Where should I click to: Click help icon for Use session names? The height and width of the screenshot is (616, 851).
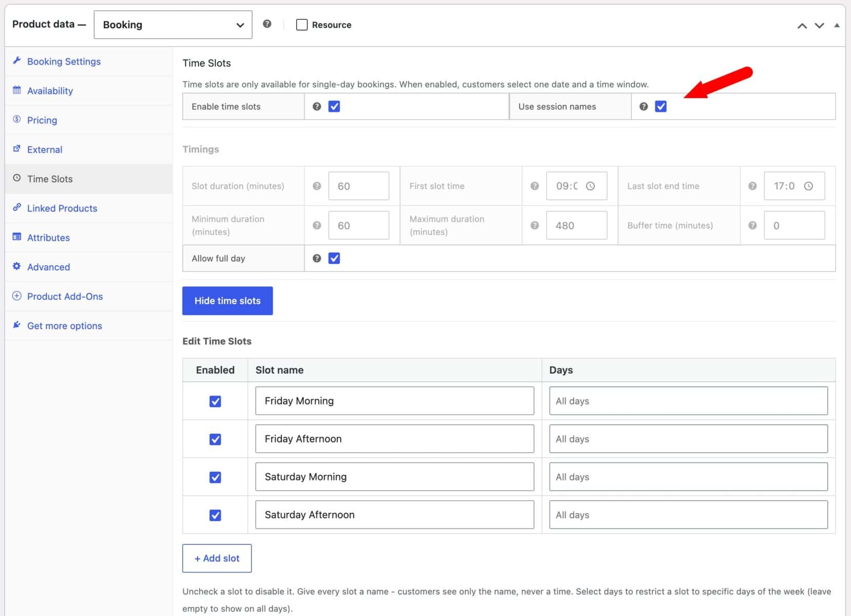point(644,106)
